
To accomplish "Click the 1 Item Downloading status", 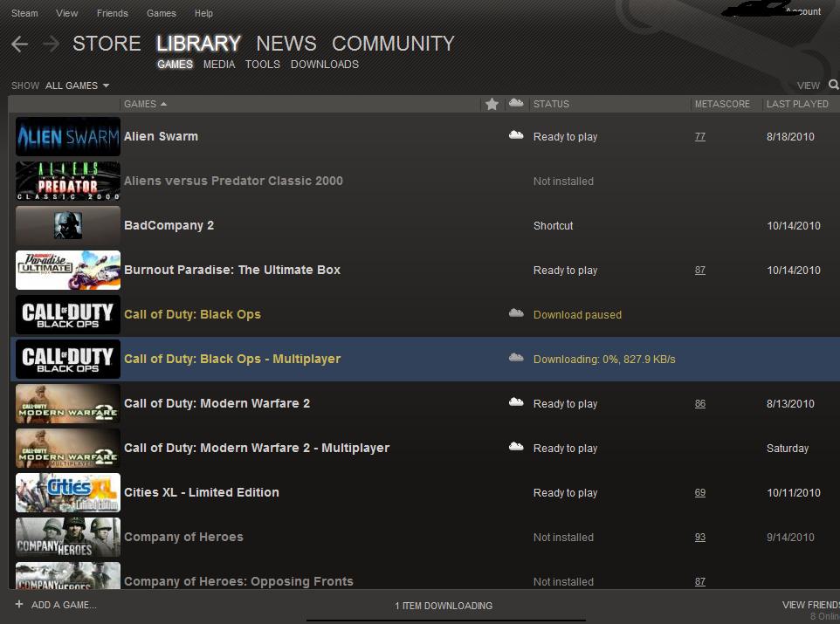I will tap(444, 606).
